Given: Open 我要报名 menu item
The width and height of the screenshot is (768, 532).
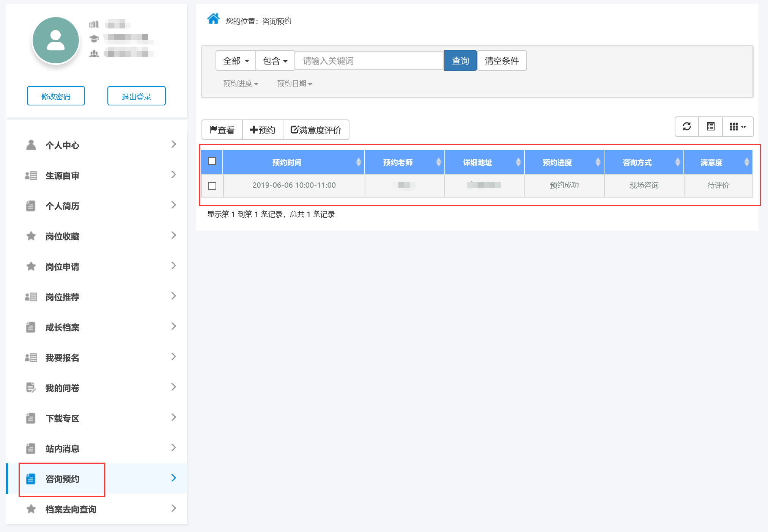Looking at the screenshot, I should (x=96, y=357).
